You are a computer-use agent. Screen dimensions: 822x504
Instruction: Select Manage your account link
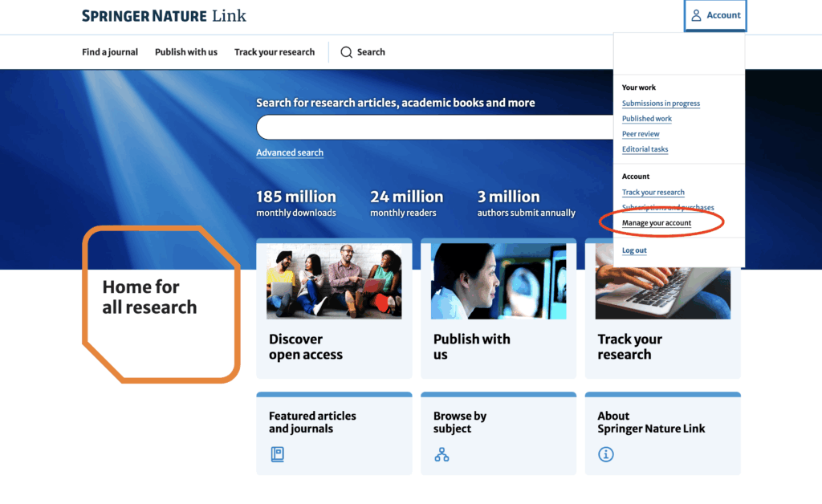pos(657,222)
